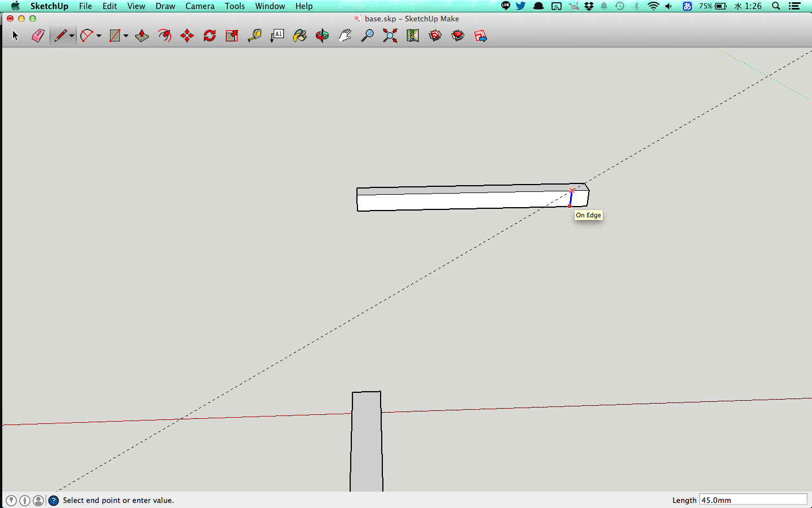Click the Zoom Extents tool
The width and height of the screenshot is (812, 508).
390,36
